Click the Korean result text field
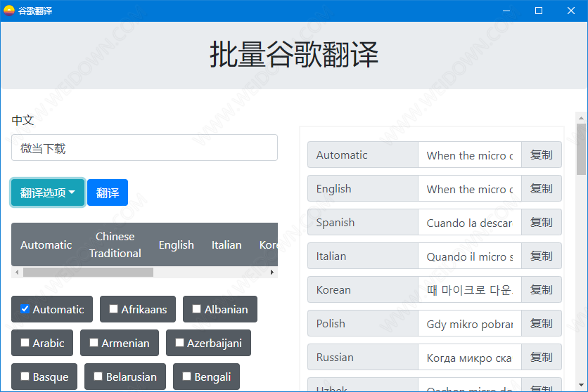 pos(470,289)
